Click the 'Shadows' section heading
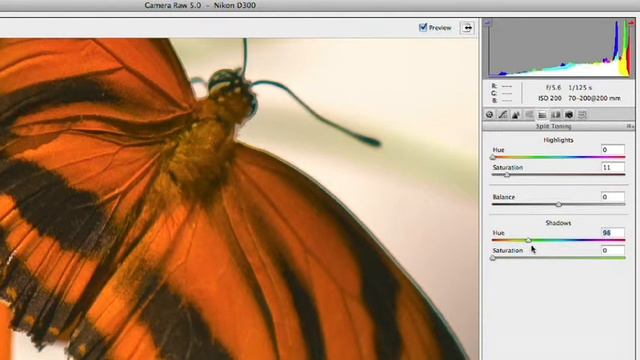Viewport: 640px width, 360px height. [x=558, y=223]
